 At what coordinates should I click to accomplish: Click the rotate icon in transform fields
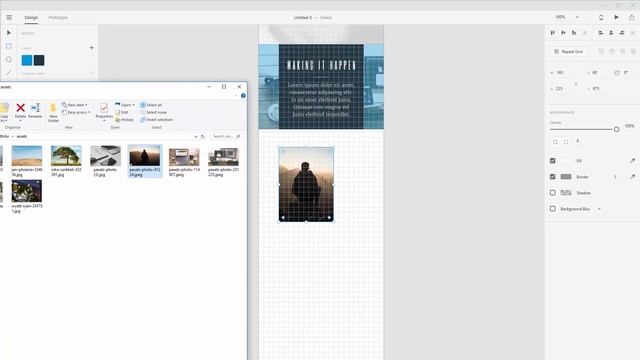pos(616,73)
